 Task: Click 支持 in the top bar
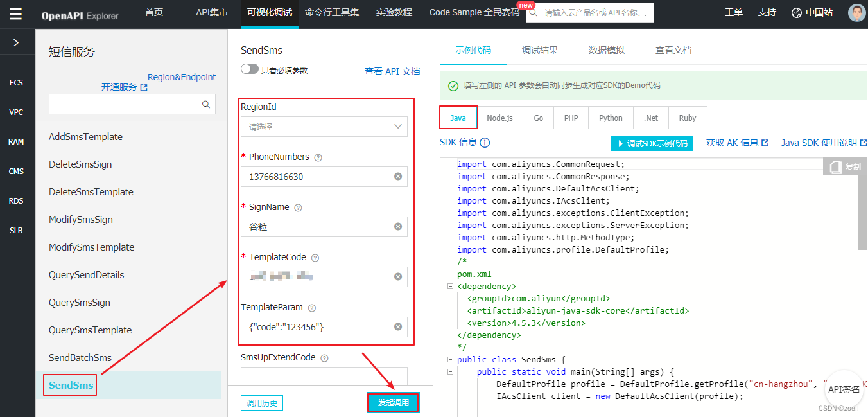767,12
